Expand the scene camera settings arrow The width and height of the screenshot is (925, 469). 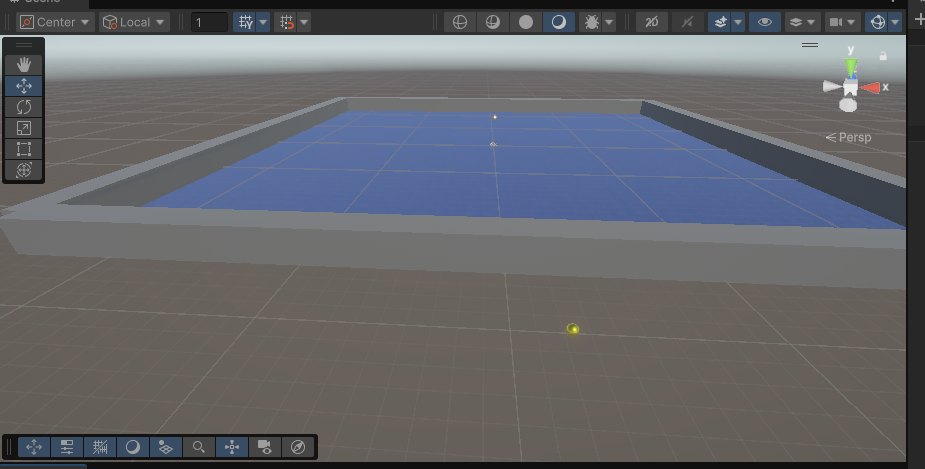[x=852, y=22]
